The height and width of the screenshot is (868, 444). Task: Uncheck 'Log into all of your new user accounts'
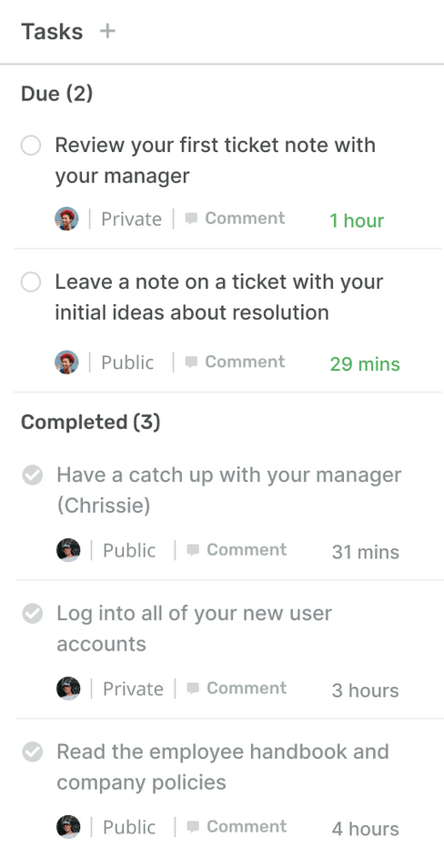33,613
